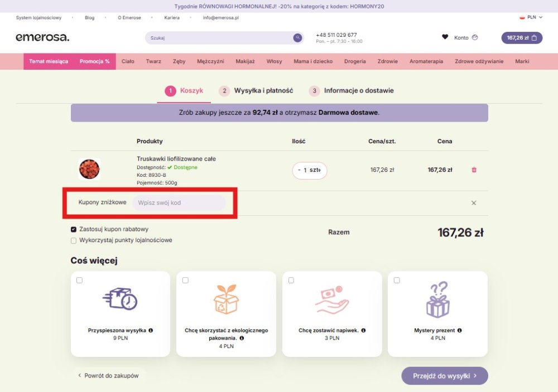Click the info icon beside the napiwek option

[x=363, y=330]
